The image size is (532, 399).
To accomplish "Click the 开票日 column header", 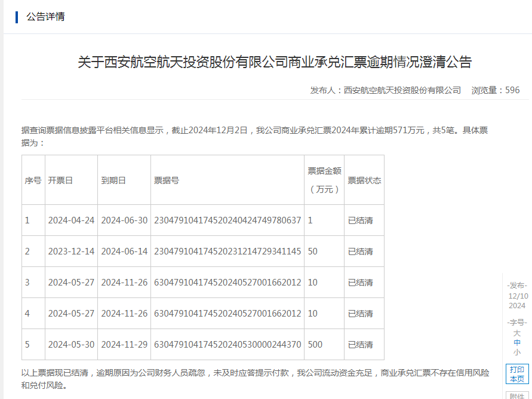I will coord(60,180).
